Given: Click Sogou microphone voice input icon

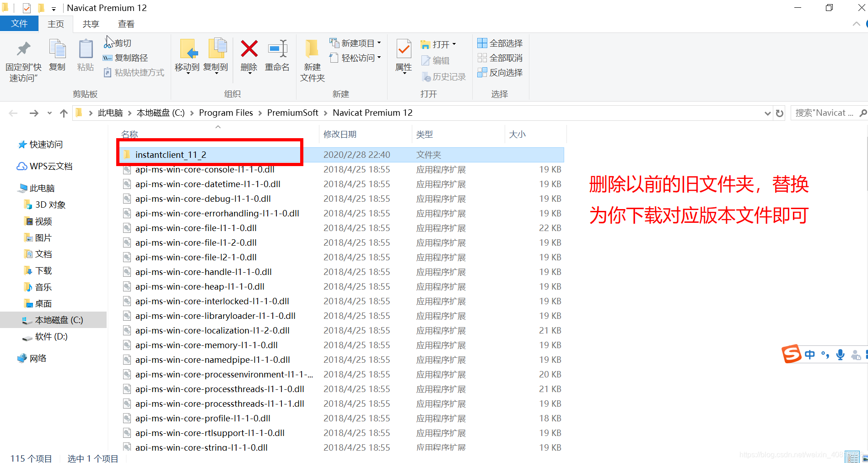Looking at the screenshot, I should (x=840, y=355).
